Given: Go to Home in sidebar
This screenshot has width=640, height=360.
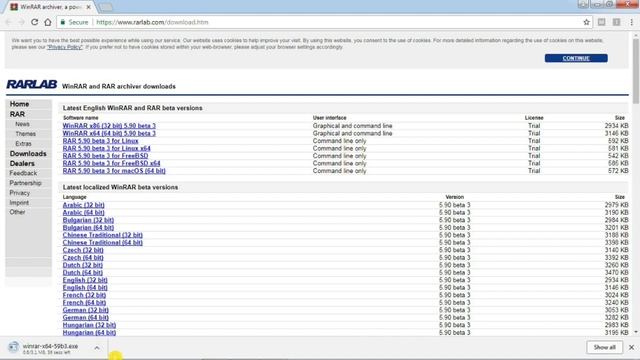Looking at the screenshot, I should click(x=19, y=104).
